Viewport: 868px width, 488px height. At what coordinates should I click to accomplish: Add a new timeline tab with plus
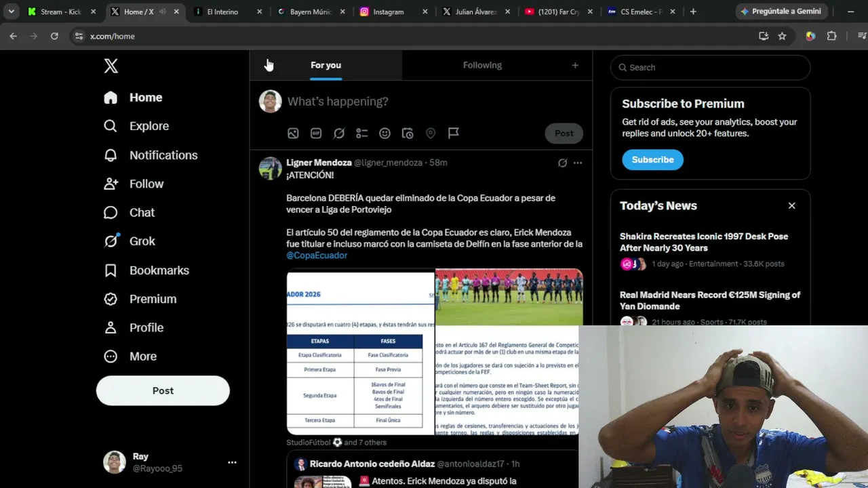click(x=575, y=65)
